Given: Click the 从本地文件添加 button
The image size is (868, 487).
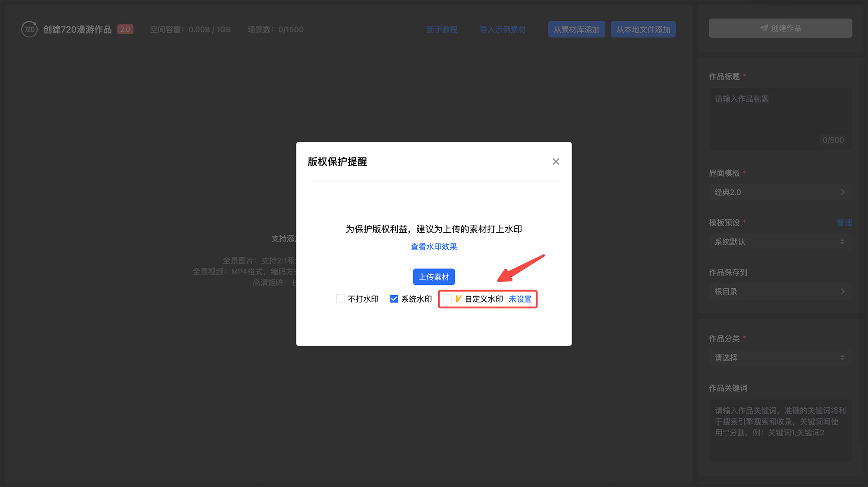Looking at the screenshot, I should coord(643,30).
